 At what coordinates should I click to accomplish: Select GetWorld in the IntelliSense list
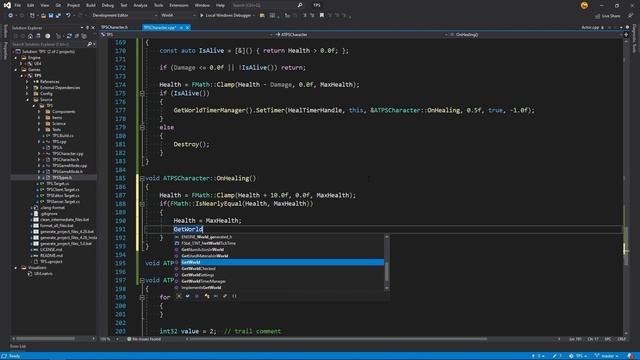click(x=282, y=262)
